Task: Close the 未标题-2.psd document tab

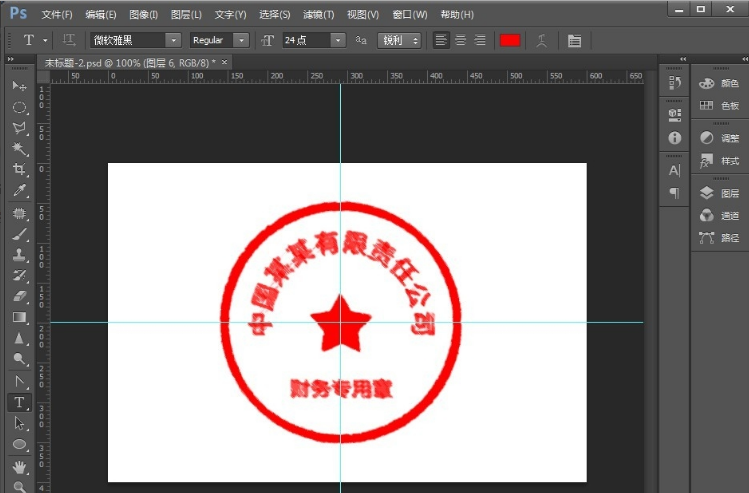Action: tap(225, 62)
